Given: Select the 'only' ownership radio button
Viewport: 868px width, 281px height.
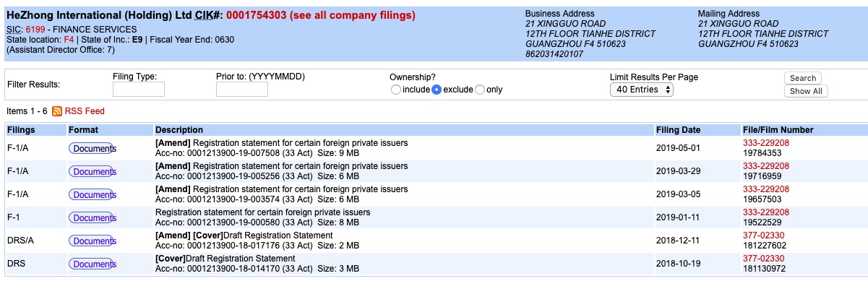Looking at the screenshot, I should pos(479,90).
